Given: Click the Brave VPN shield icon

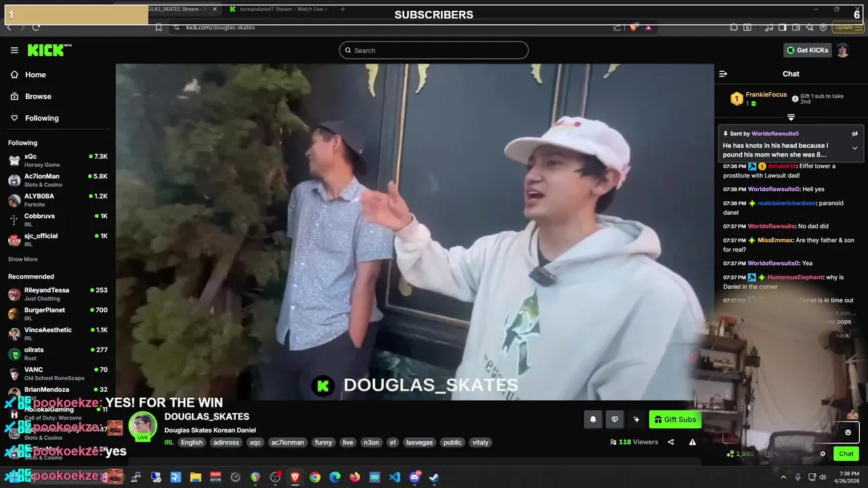Looking at the screenshot, I should click(x=823, y=27).
